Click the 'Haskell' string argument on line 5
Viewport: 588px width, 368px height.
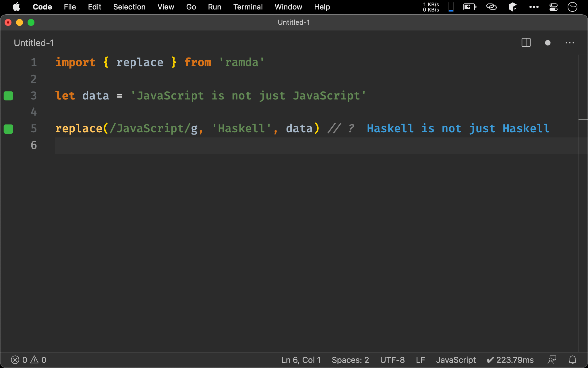[241, 129]
